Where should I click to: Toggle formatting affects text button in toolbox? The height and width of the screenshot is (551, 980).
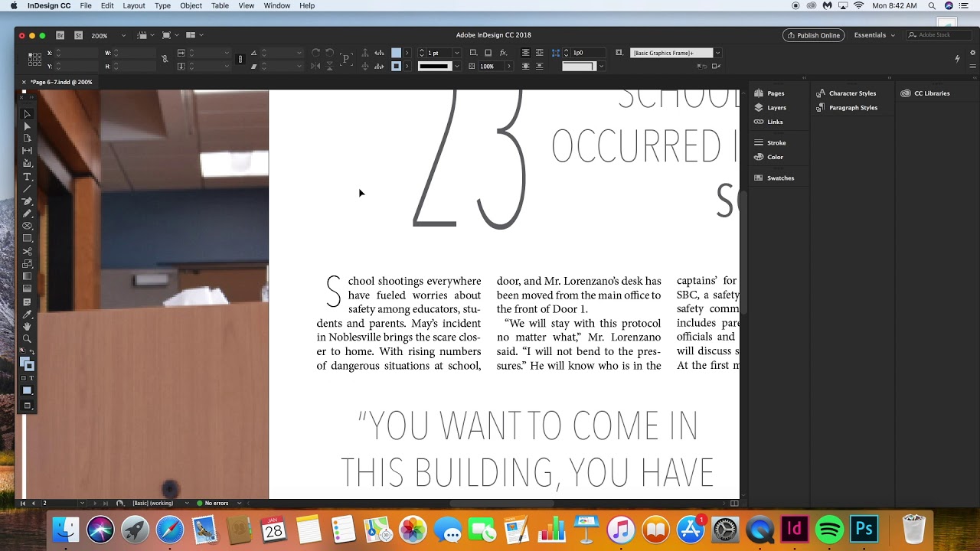[x=31, y=378]
